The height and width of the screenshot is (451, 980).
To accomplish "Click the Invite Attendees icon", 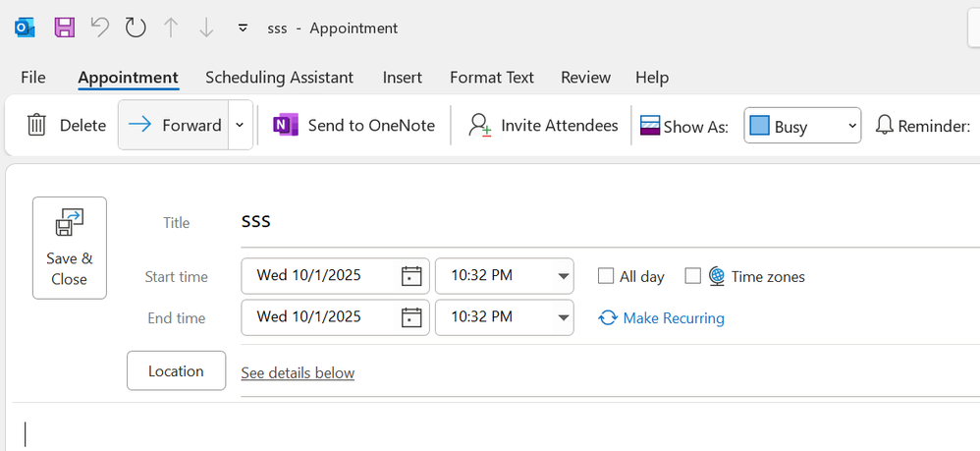I will pyautogui.click(x=479, y=125).
